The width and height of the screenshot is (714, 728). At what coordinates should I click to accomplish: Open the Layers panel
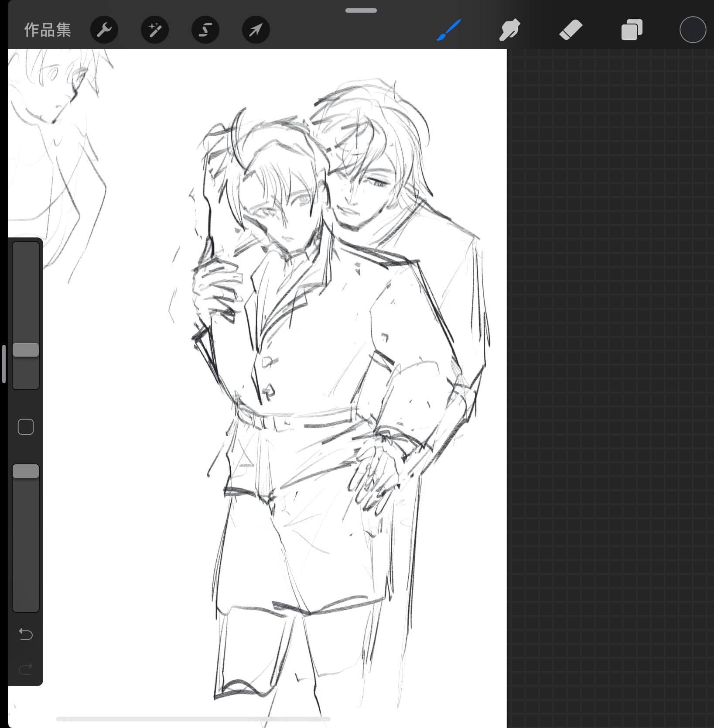click(x=632, y=30)
